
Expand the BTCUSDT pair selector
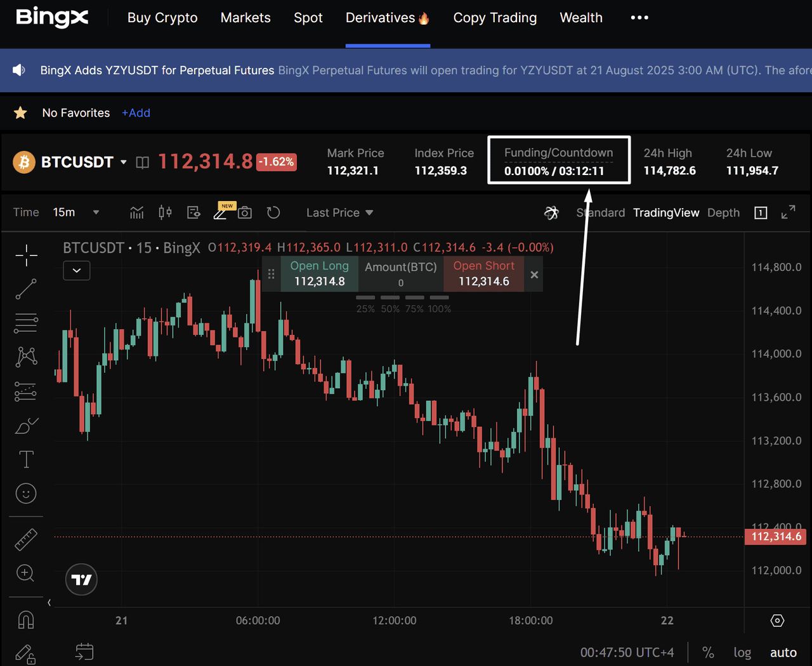(x=123, y=162)
